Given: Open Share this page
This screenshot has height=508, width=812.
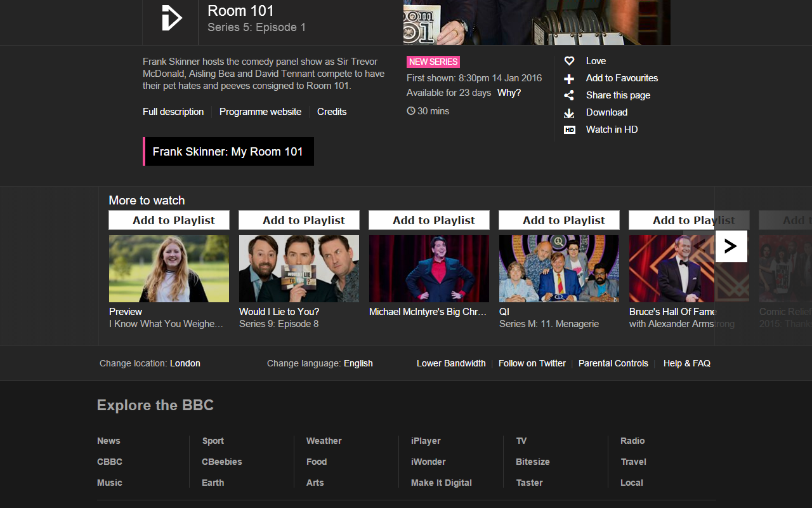Looking at the screenshot, I should pos(618,95).
